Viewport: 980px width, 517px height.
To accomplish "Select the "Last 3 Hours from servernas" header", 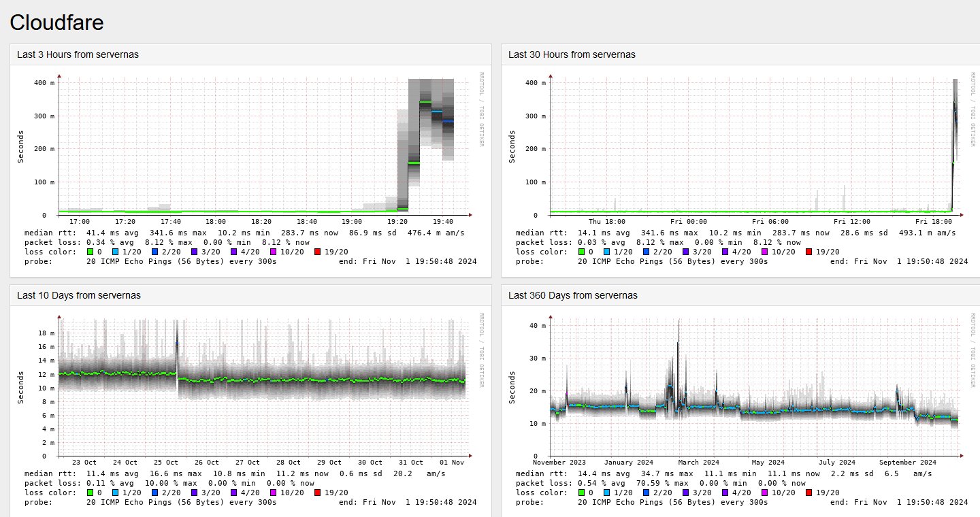I will (78, 54).
